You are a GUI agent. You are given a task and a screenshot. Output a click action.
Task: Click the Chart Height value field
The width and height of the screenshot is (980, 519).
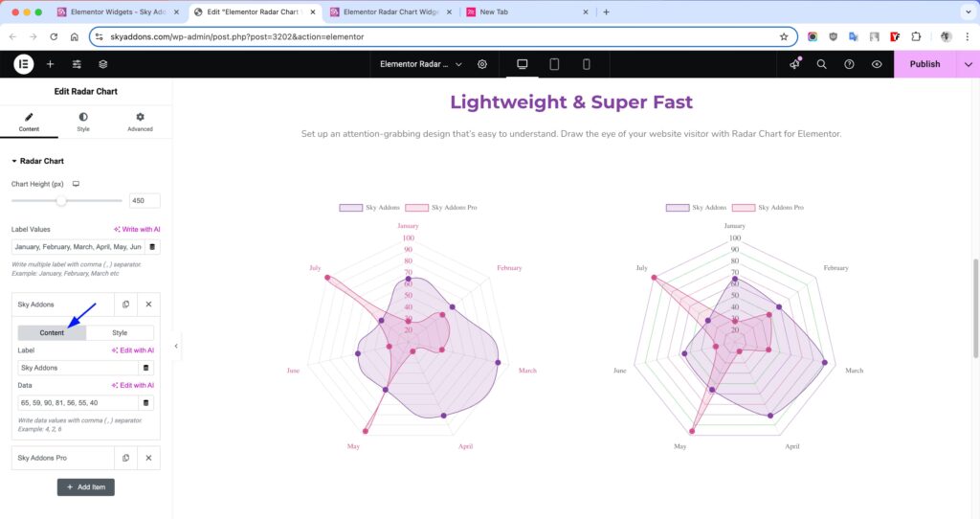145,201
